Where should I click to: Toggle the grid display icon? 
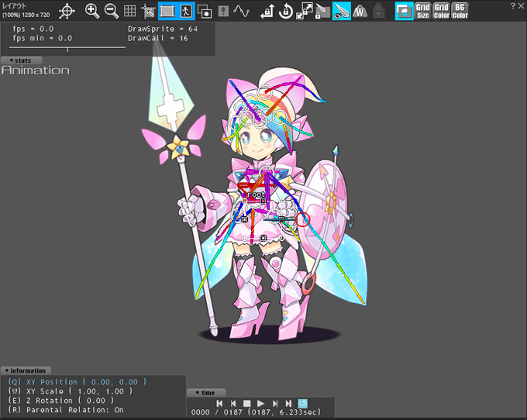(x=129, y=11)
